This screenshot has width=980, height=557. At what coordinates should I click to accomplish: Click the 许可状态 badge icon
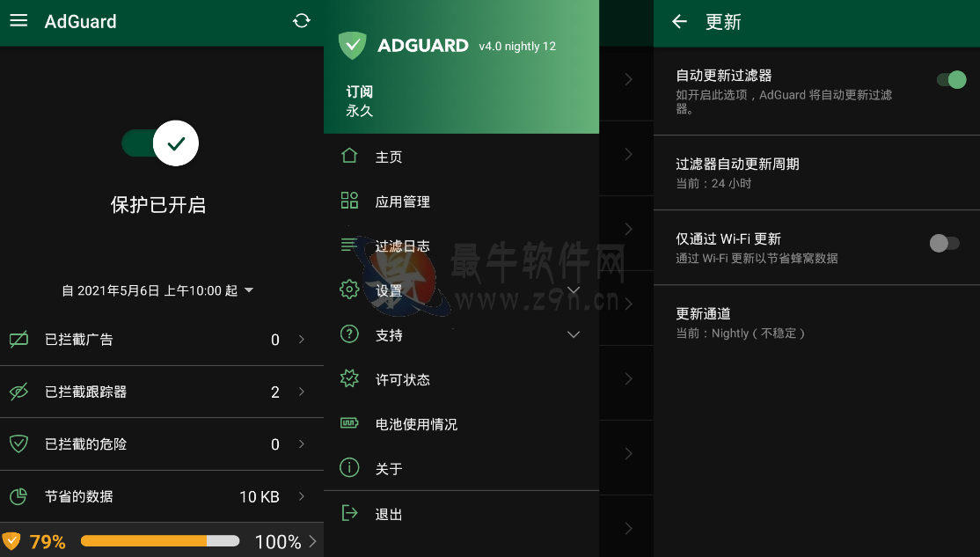tap(349, 378)
